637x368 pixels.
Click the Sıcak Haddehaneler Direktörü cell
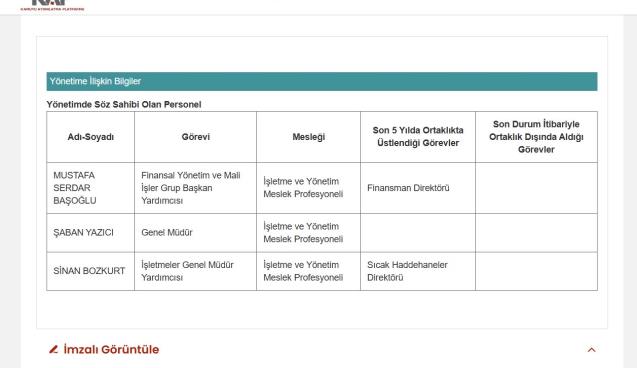418,271
